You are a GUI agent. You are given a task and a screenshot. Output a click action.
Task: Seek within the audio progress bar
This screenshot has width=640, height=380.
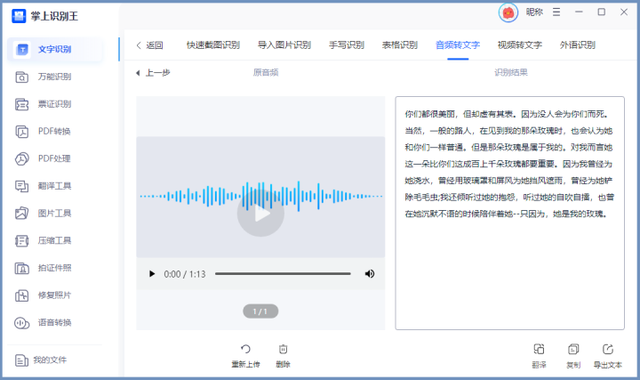(283, 274)
